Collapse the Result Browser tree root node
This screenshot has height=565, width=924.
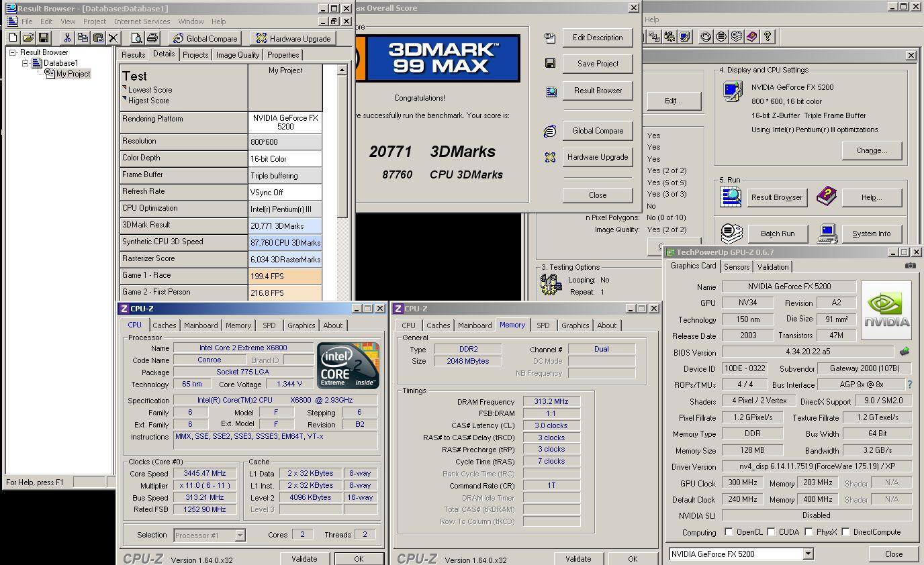(x=13, y=52)
